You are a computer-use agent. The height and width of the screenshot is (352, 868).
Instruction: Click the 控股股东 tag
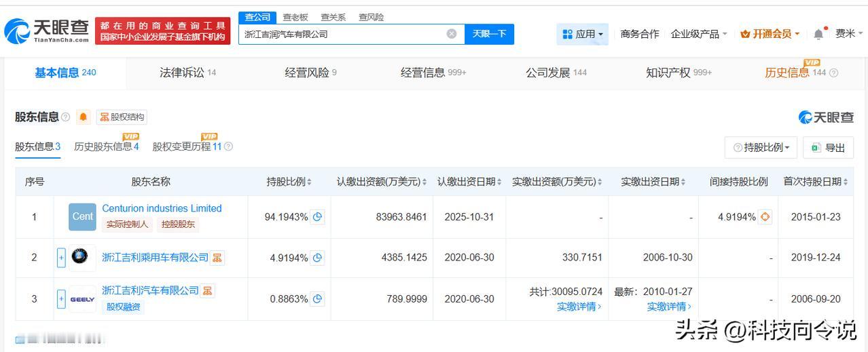pos(177,224)
